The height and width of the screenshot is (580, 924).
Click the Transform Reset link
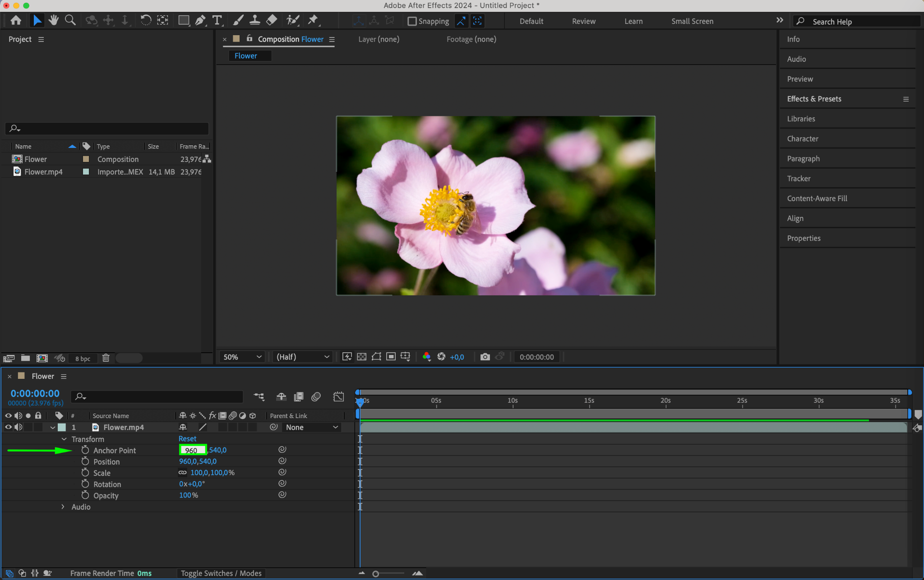[x=187, y=439]
